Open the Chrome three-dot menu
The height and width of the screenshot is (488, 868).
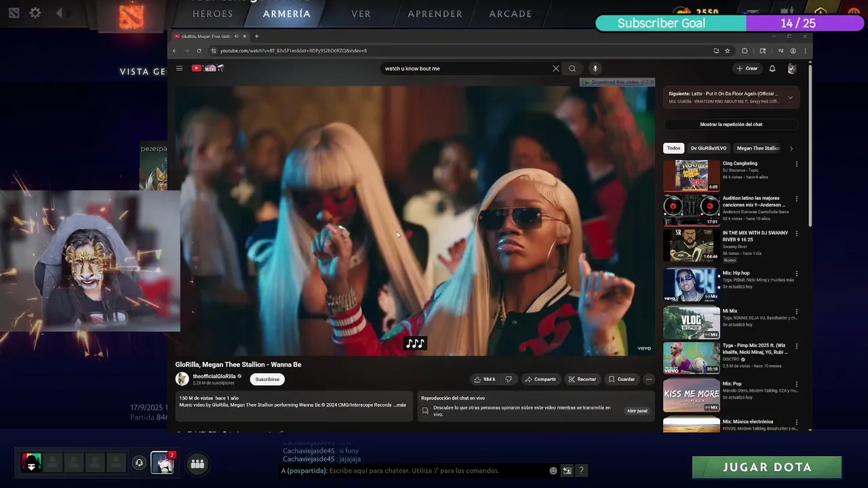tap(806, 51)
